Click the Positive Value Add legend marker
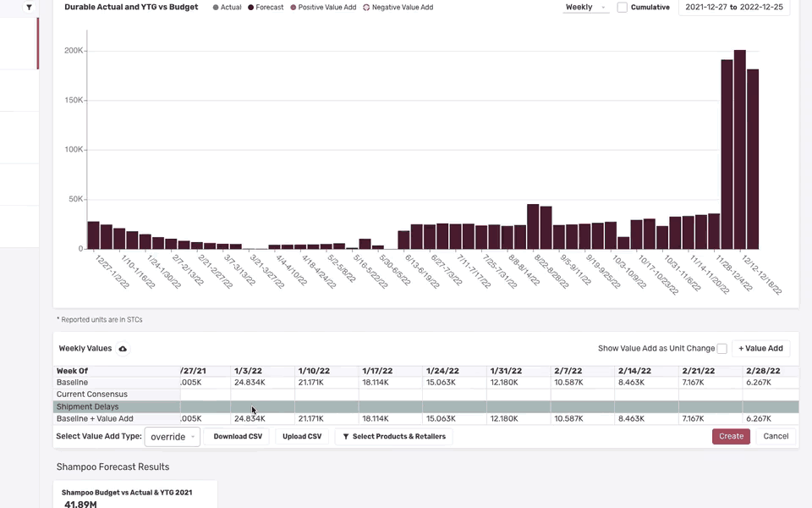The width and height of the screenshot is (812, 508). [x=294, y=8]
